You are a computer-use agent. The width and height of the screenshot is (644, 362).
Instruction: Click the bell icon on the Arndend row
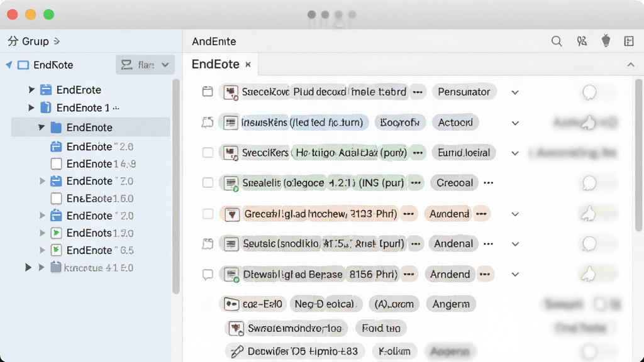[x=588, y=274]
